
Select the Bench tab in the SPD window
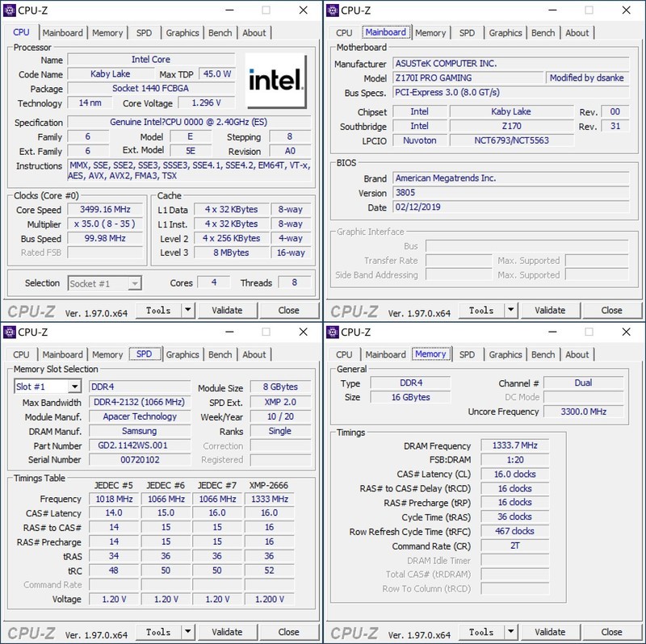[x=220, y=354]
